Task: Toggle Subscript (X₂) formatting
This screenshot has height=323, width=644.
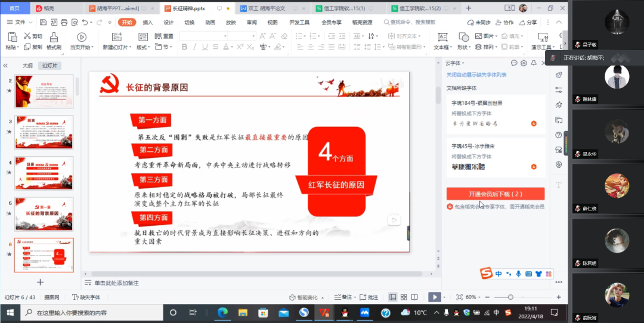Action: tap(250, 47)
